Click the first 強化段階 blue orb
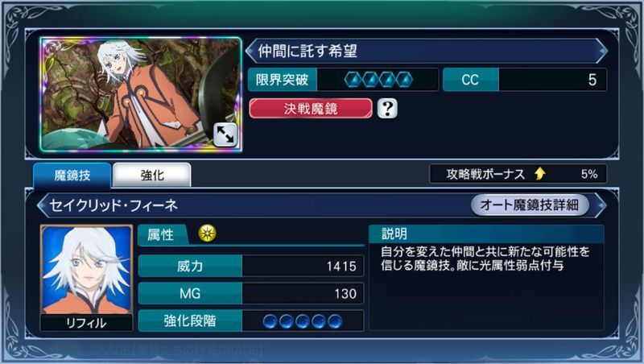The width and height of the screenshot is (644, 364). pos(270,321)
